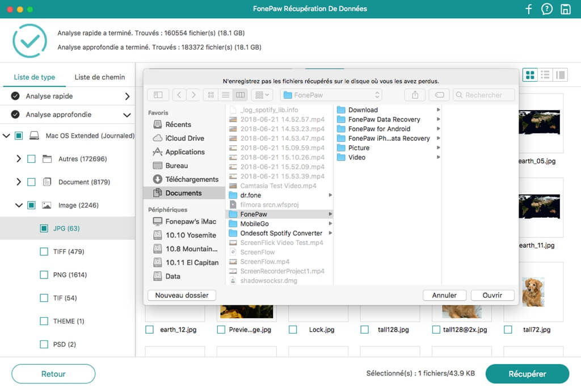Go back in the file dialog
581x392 pixels.
(x=179, y=95)
